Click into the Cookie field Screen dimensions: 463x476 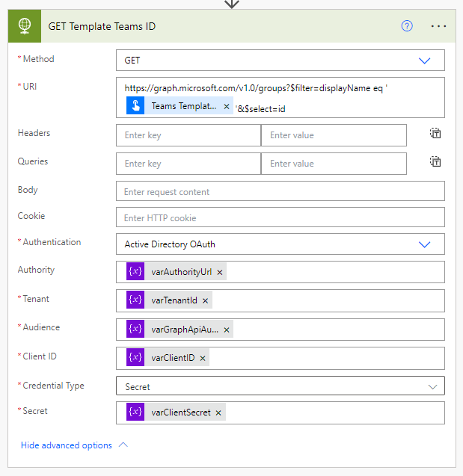coord(280,217)
